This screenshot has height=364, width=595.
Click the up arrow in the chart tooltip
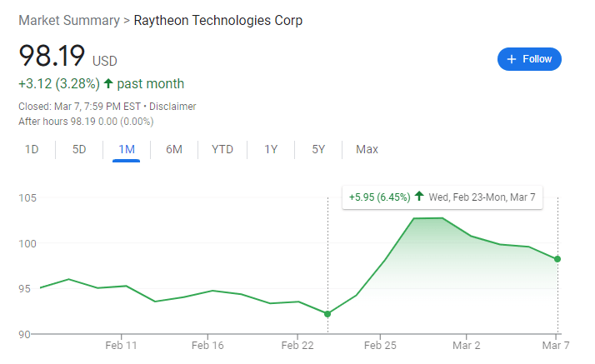coord(419,197)
